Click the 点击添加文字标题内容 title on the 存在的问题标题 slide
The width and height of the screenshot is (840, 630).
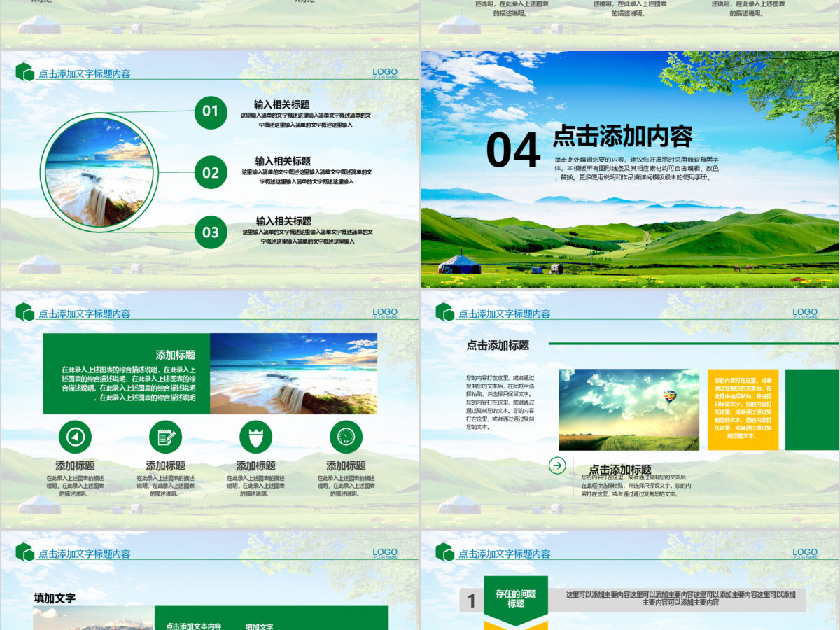coord(504,554)
